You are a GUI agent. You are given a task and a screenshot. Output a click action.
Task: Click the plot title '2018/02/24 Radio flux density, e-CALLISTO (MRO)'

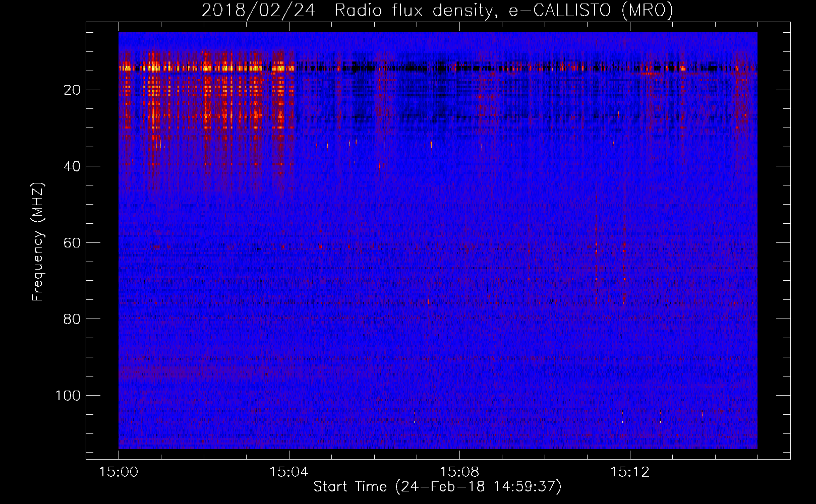pos(437,11)
